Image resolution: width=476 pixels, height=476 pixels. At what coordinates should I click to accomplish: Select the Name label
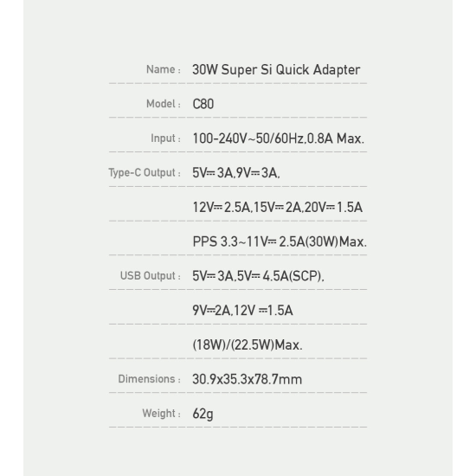(164, 69)
